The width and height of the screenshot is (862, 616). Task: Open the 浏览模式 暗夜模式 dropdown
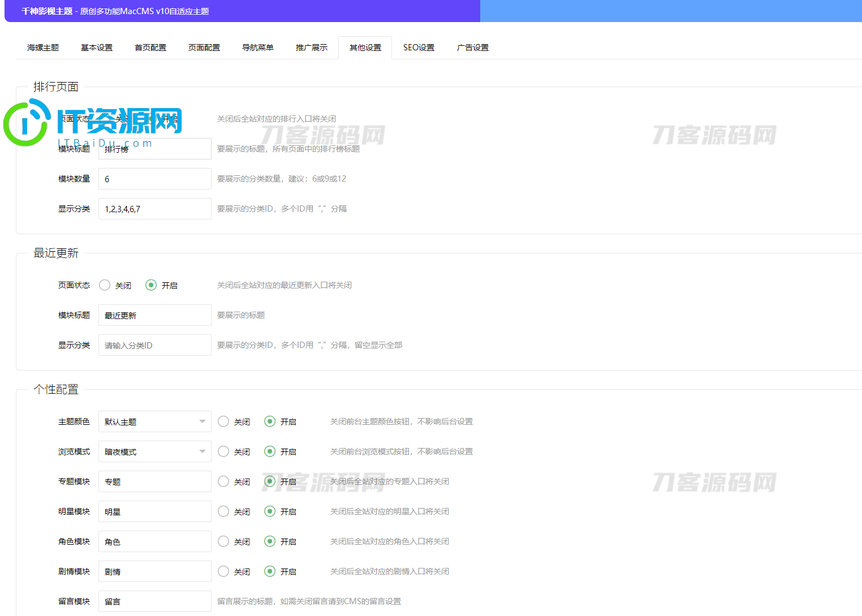coord(155,451)
